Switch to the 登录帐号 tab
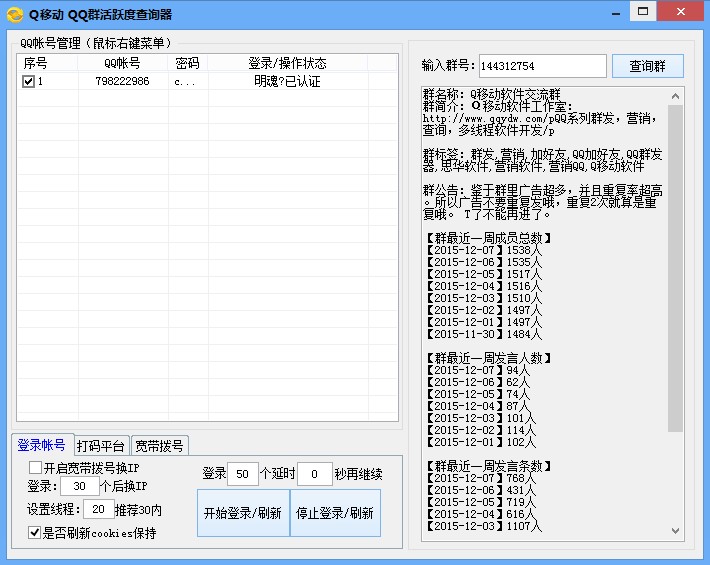Image resolution: width=710 pixels, height=565 pixels. click(42, 445)
